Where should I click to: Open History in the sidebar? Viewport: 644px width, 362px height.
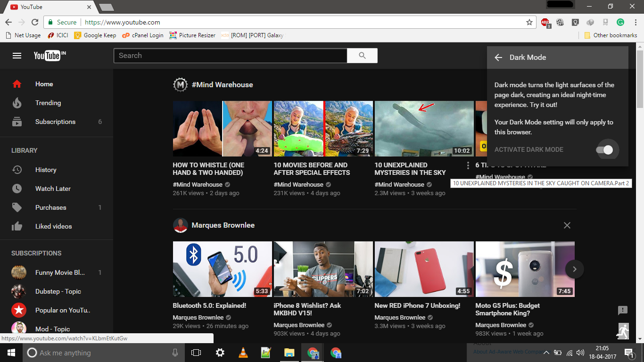pos(57,170)
